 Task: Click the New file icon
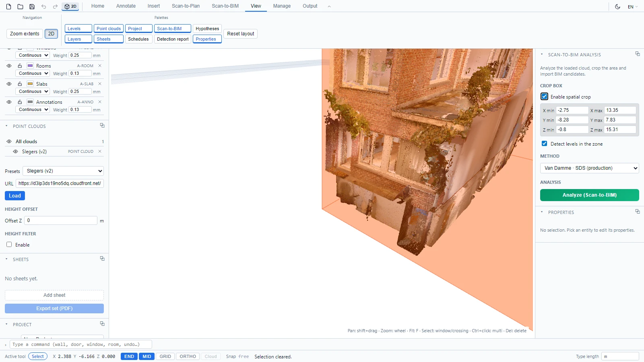(8, 6)
